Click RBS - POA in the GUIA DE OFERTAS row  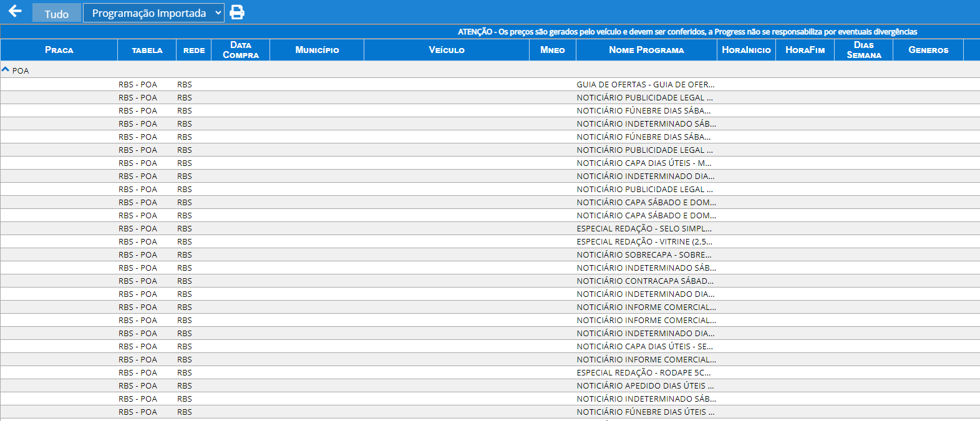point(138,84)
